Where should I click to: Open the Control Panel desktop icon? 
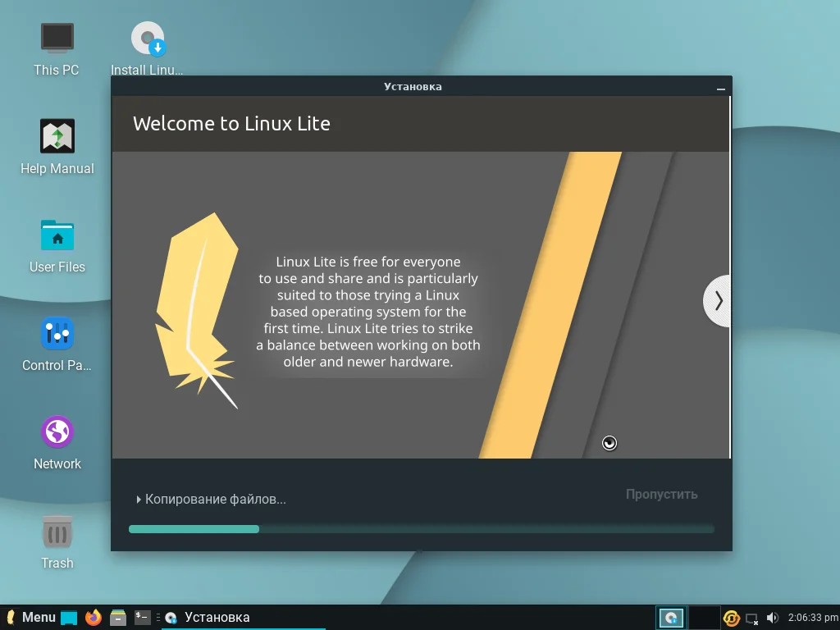coord(57,334)
